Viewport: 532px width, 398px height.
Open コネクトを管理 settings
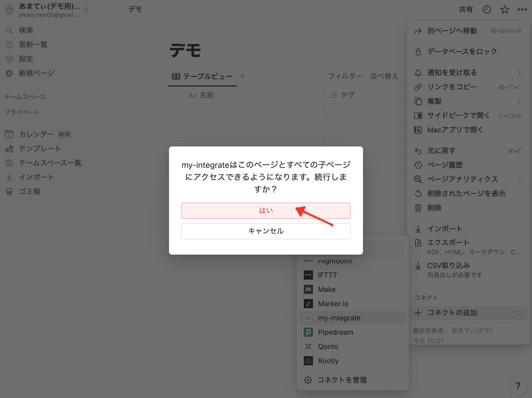point(353,380)
